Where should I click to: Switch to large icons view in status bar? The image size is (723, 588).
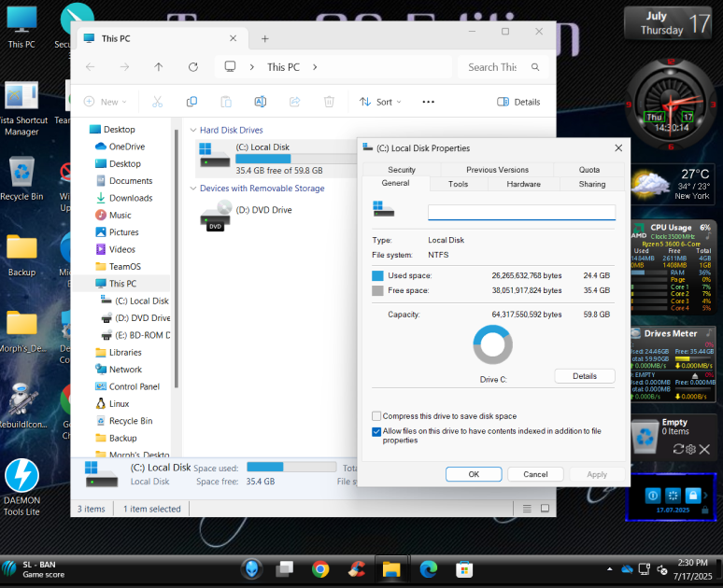545,509
